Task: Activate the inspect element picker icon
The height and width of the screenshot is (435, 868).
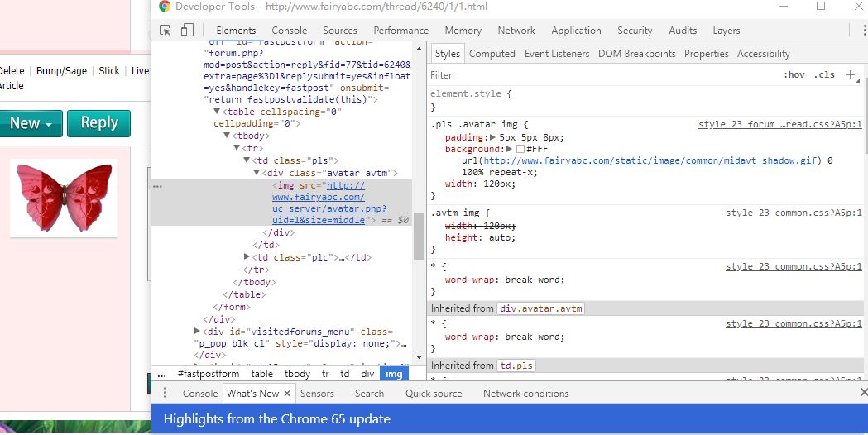Action: [x=165, y=31]
